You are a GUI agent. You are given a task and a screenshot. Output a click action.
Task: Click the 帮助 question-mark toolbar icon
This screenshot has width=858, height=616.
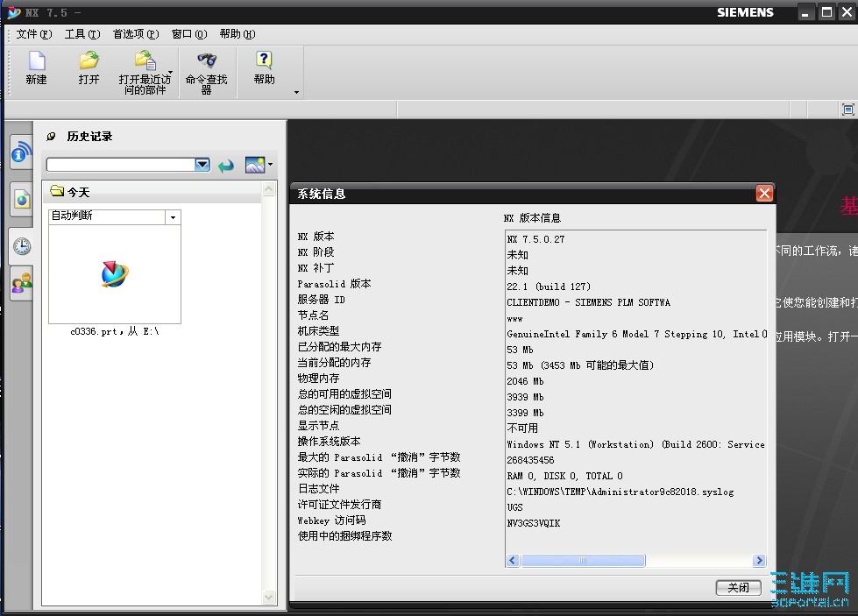click(264, 60)
